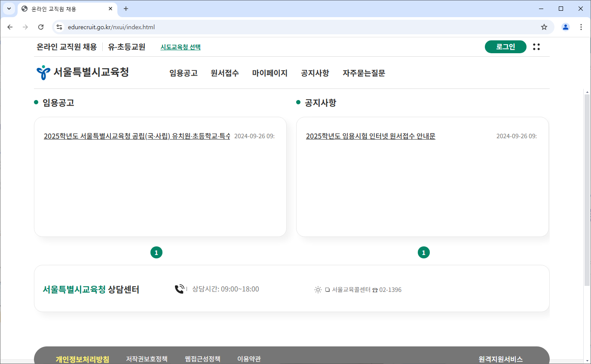This screenshot has height=364, width=591.
Task: Click the vertical page scrollbar
Action: click(x=587, y=190)
